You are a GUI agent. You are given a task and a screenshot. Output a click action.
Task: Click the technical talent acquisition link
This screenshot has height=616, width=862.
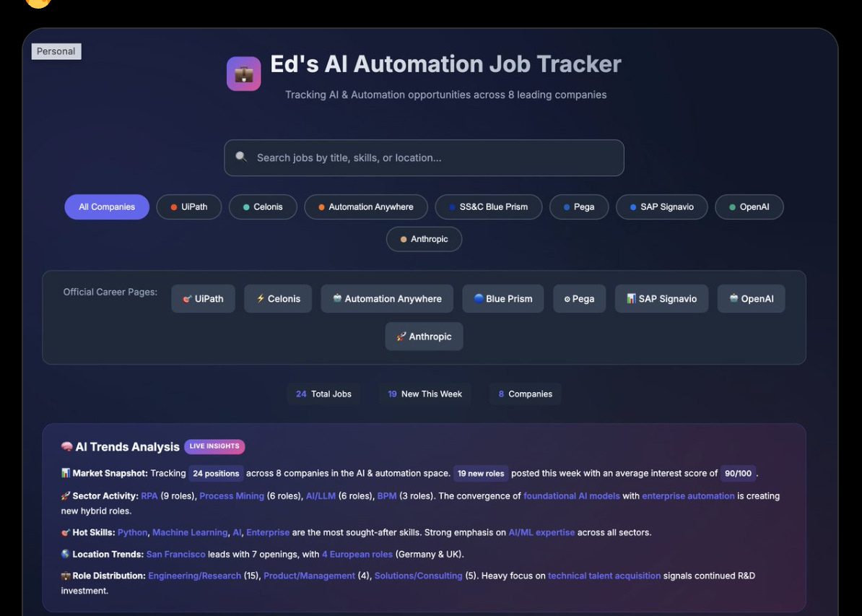pyautogui.click(x=604, y=576)
